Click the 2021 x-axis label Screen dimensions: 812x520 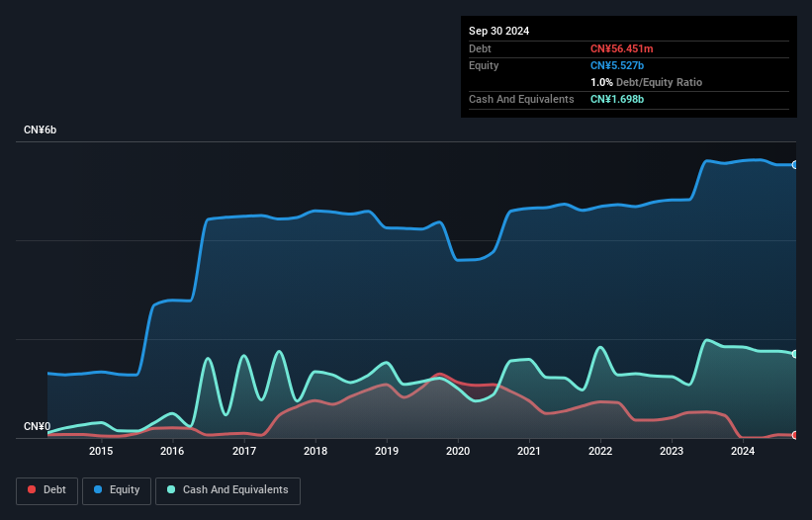click(529, 451)
